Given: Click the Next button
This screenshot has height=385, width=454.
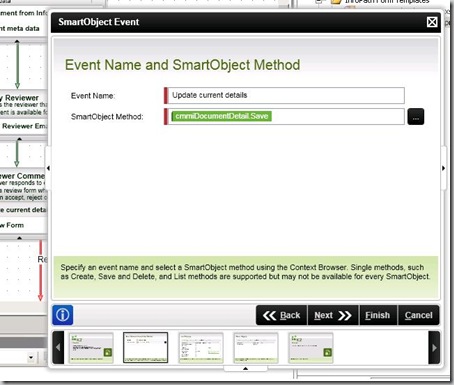Looking at the screenshot, I should (333, 315).
